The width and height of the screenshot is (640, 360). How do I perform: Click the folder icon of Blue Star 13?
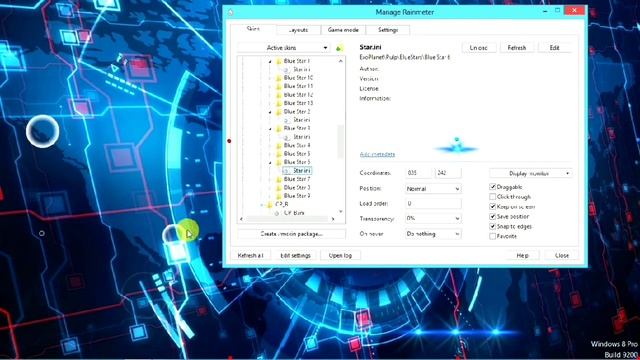pos(279,103)
